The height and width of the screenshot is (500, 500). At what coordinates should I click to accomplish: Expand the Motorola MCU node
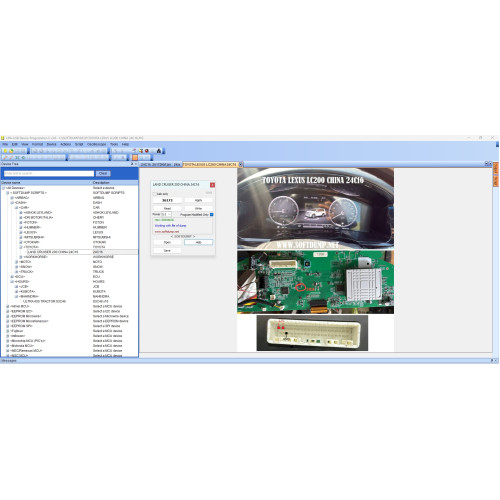[8, 346]
